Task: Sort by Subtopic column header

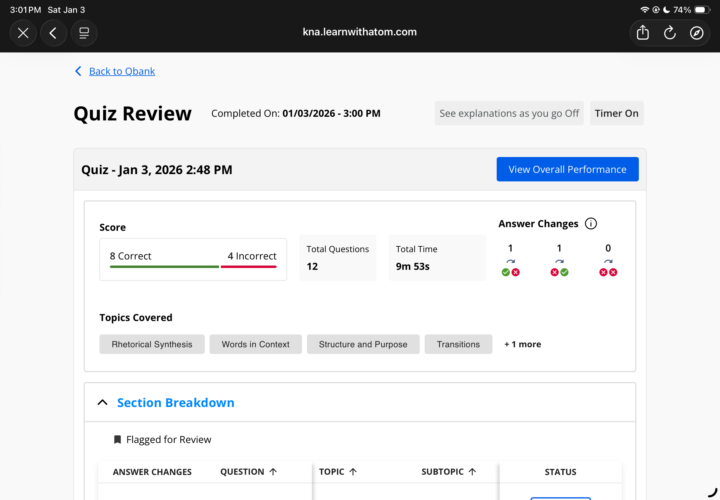Action: click(x=449, y=472)
